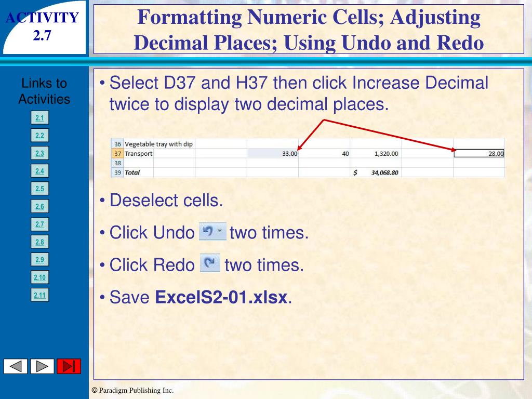Click the next slide right arrow button
The image size is (532, 399).
coord(42,366)
